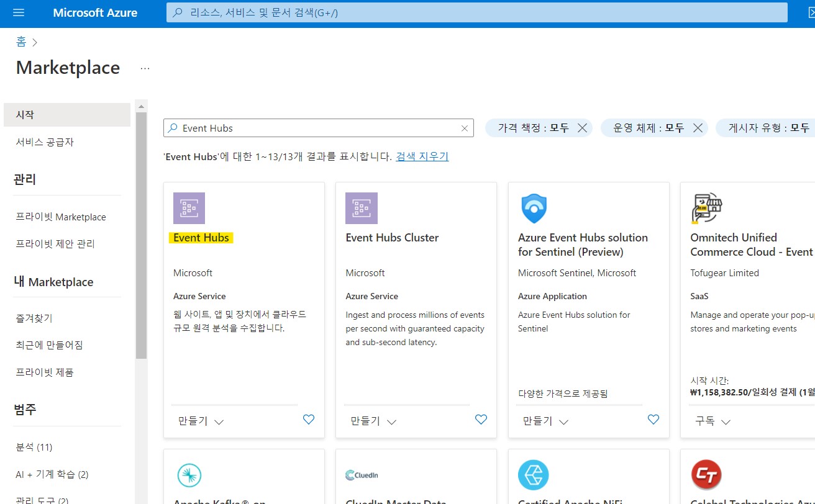Click the Omnitech Unified Commerce icon
Image resolution: width=815 pixels, height=504 pixels.
pos(706,208)
